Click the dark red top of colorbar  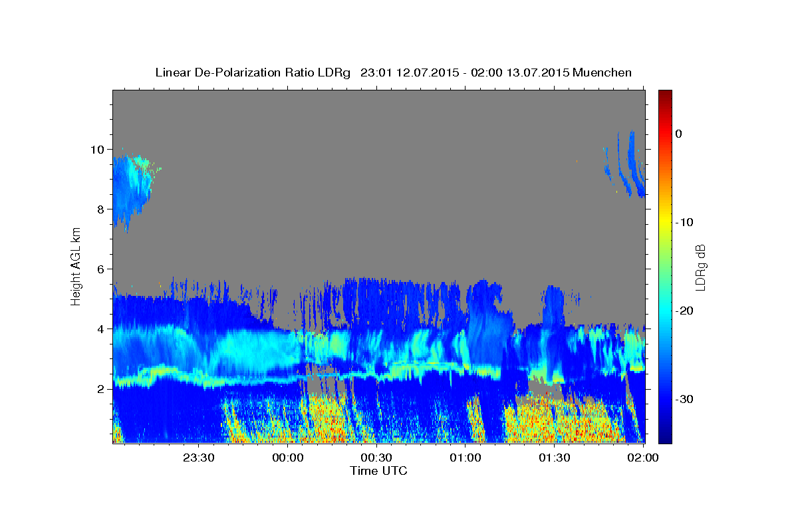point(665,94)
